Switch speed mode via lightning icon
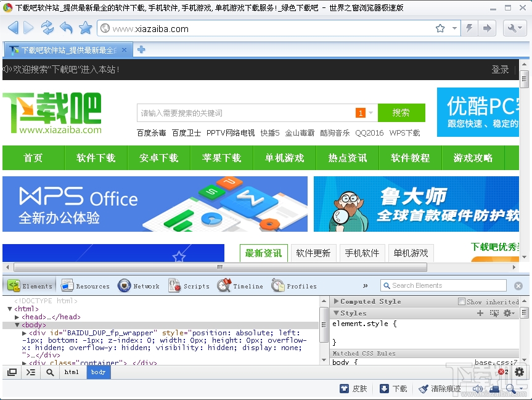The image size is (532, 400). [470, 28]
